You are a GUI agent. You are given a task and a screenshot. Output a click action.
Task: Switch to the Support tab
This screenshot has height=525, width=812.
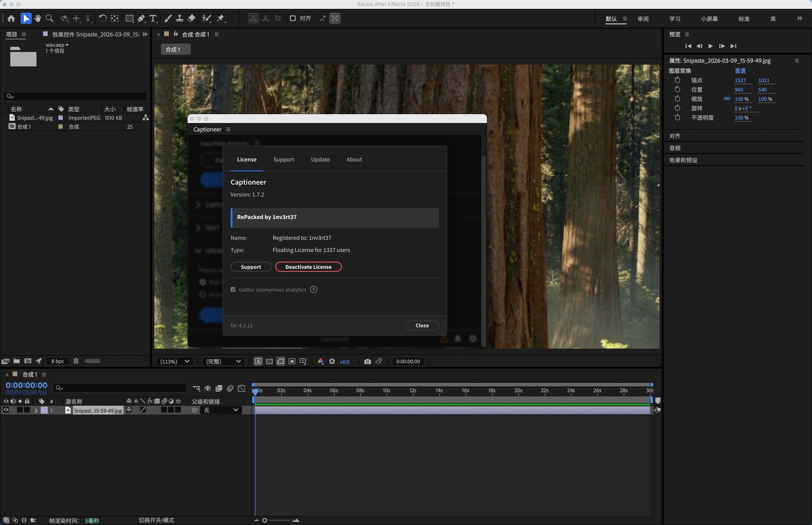click(x=283, y=159)
